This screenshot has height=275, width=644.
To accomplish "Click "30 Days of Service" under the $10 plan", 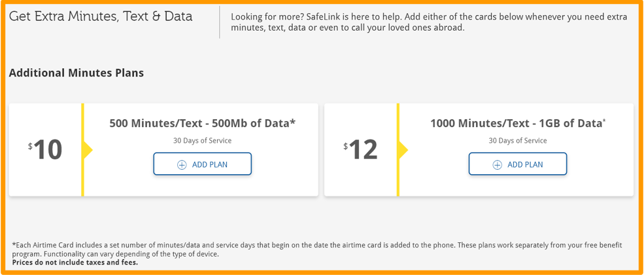I will point(202,140).
